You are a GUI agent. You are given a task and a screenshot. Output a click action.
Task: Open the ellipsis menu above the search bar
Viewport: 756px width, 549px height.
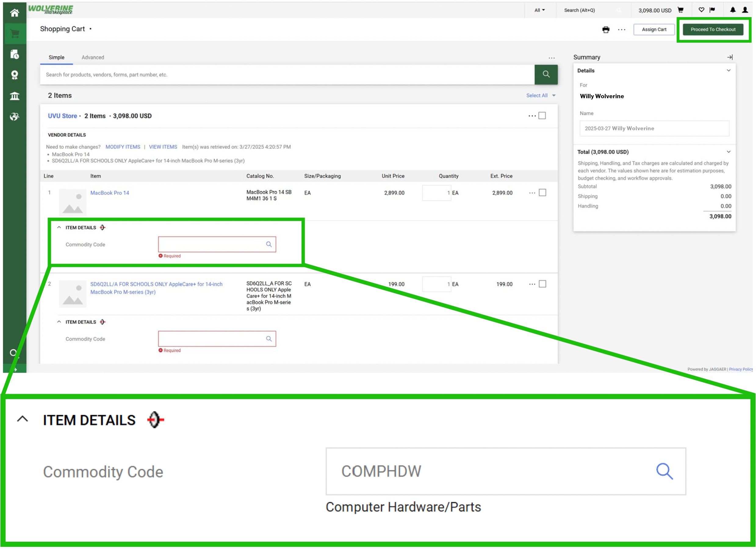[552, 58]
